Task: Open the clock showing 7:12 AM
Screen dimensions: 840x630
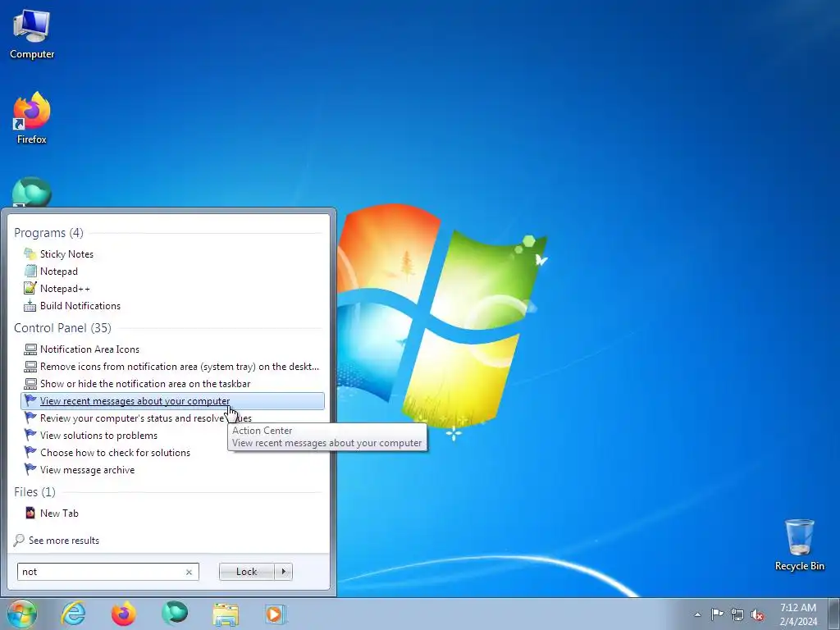Action: click(798, 614)
